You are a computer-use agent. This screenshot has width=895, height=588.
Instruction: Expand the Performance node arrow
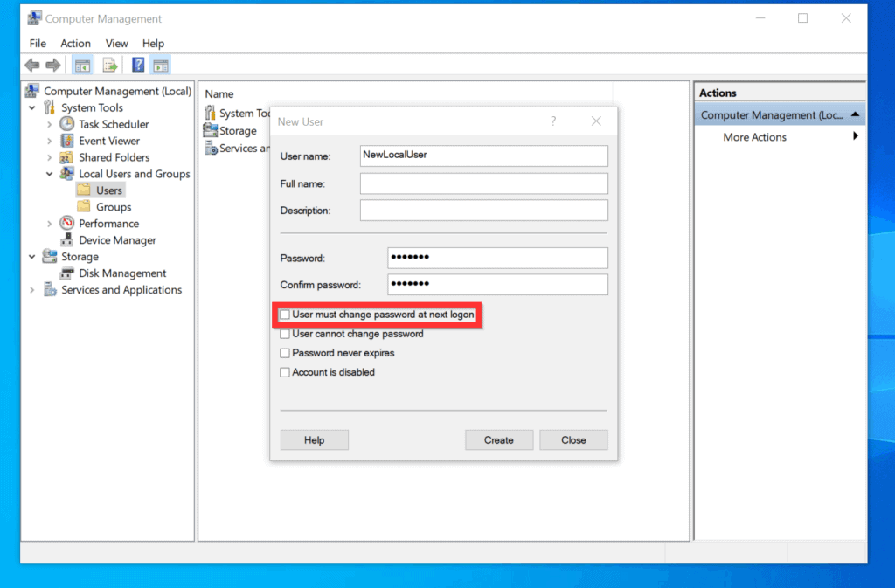pyautogui.click(x=49, y=224)
